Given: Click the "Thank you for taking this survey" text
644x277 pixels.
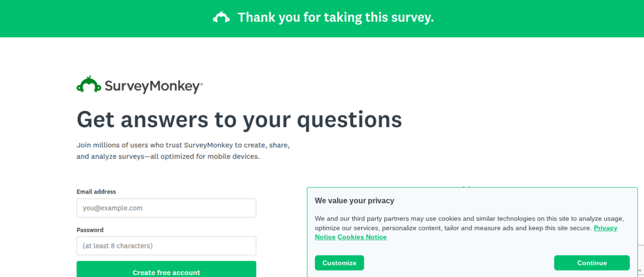Looking at the screenshot, I should click(336, 18).
